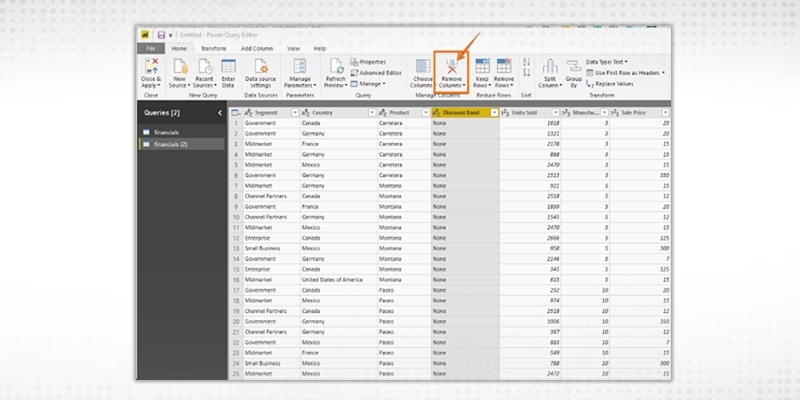Screen dimensions: 800x400
Task: Click the Keep Rows icon
Action: pyautogui.click(x=482, y=66)
